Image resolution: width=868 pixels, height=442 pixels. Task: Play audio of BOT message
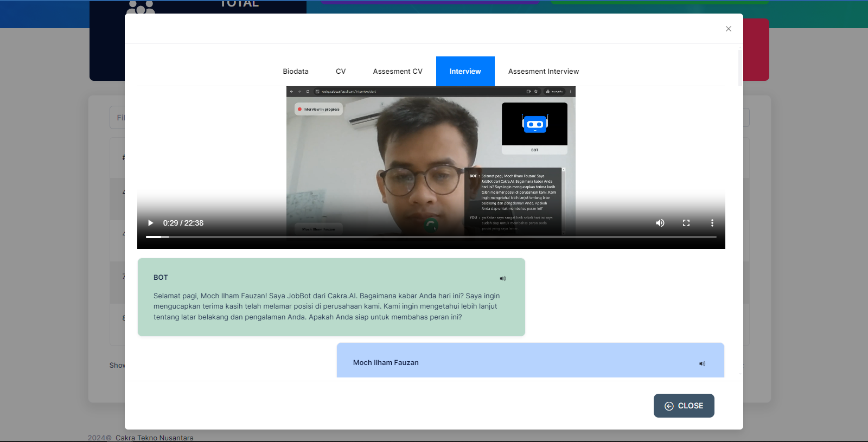503,278
